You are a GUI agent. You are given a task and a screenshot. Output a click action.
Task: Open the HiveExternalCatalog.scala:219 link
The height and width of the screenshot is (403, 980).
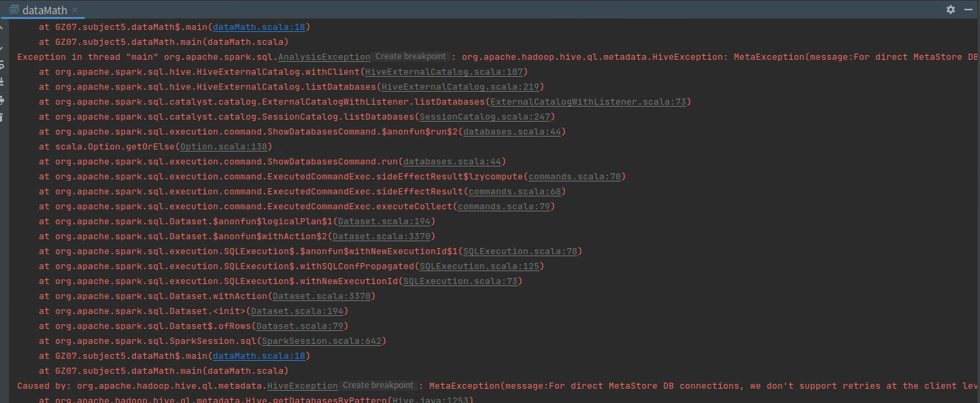point(462,87)
